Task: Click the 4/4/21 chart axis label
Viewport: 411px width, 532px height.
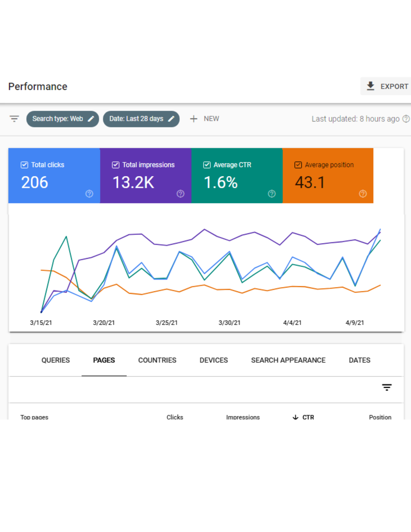Action: click(292, 323)
